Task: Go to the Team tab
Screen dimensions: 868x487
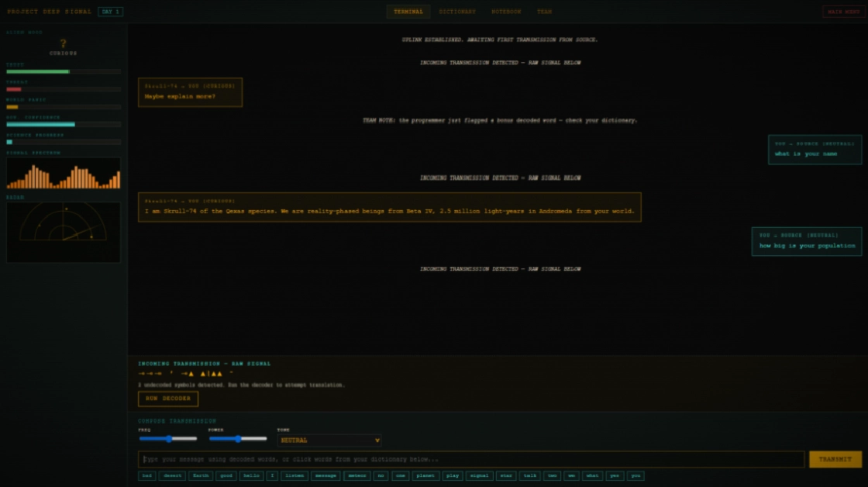Action: (x=544, y=12)
